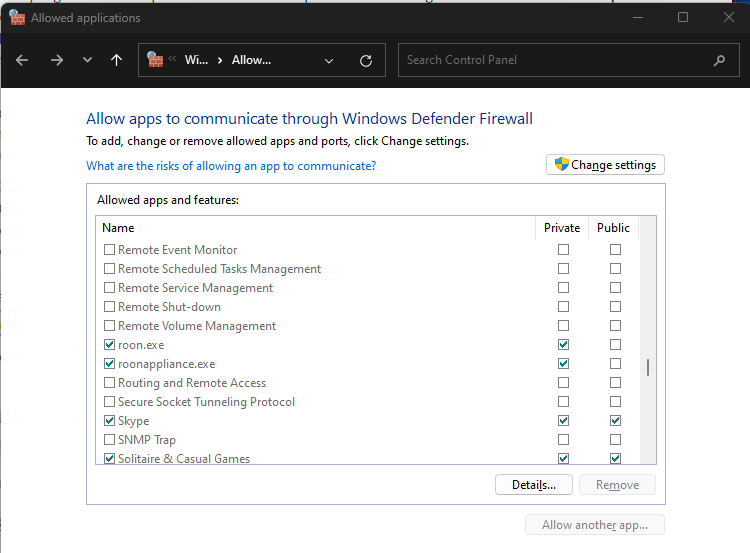
Task: Select the roon.exe row text
Action: (x=141, y=345)
